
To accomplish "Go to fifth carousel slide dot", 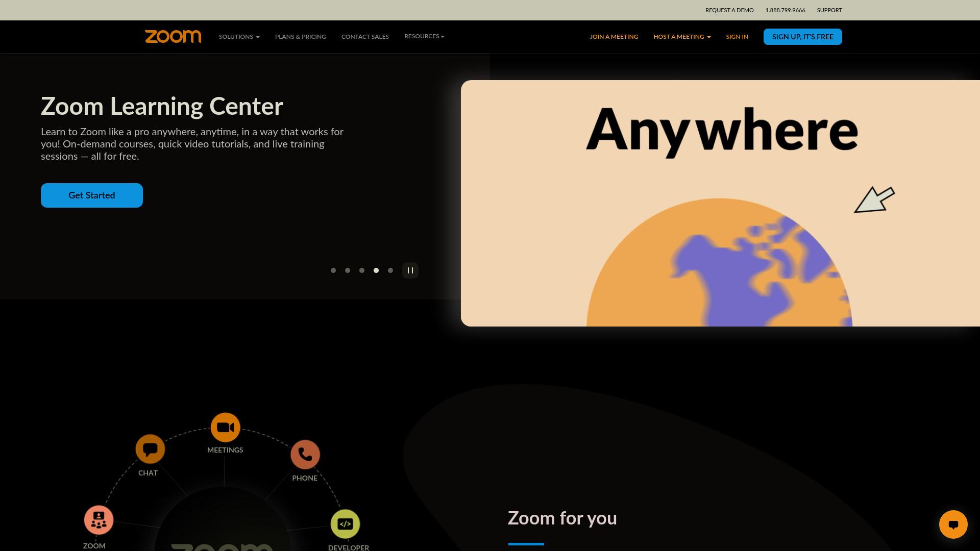I will point(390,270).
